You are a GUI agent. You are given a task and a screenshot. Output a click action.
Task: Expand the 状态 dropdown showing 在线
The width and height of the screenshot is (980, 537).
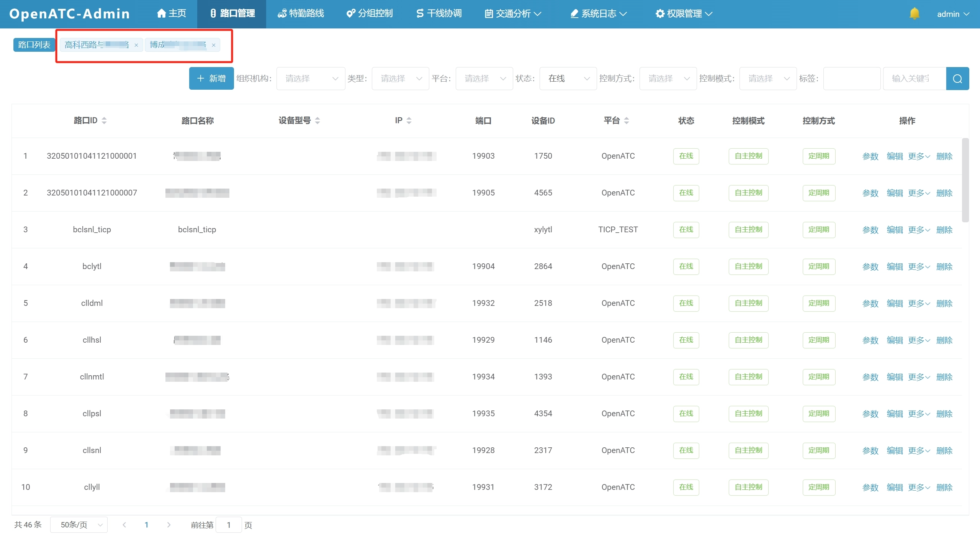pos(568,79)
